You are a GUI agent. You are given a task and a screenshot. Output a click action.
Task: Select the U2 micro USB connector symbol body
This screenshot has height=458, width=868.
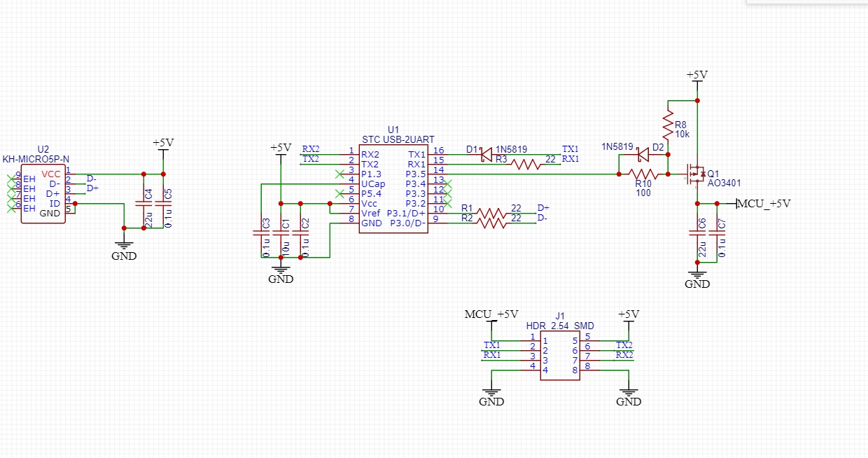click(x=43, y=194)
